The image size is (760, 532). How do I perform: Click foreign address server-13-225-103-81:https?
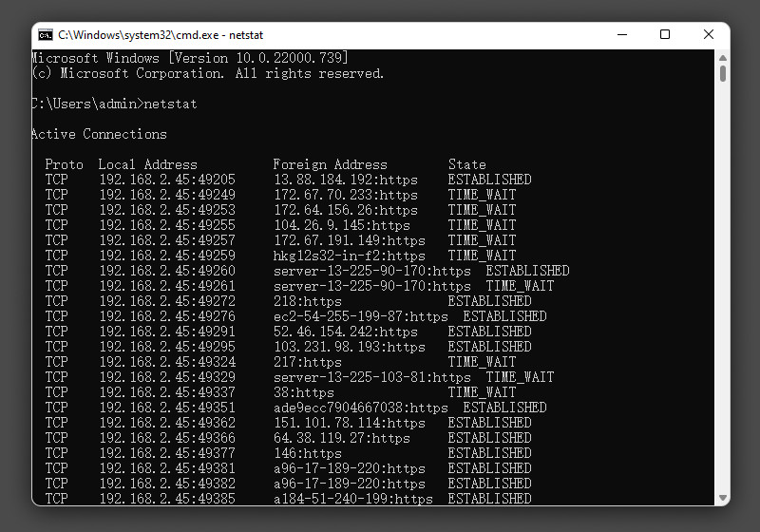tap(372, 377)
